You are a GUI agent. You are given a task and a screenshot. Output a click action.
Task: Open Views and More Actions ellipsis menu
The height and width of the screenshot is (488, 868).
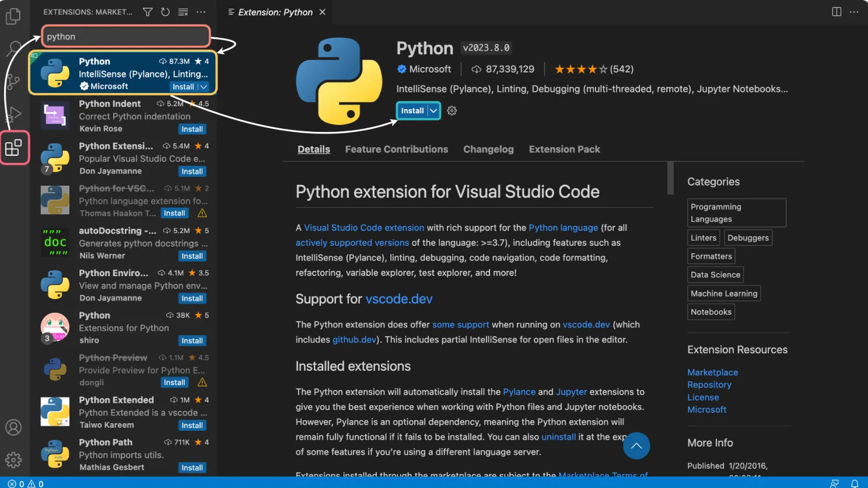201,12
